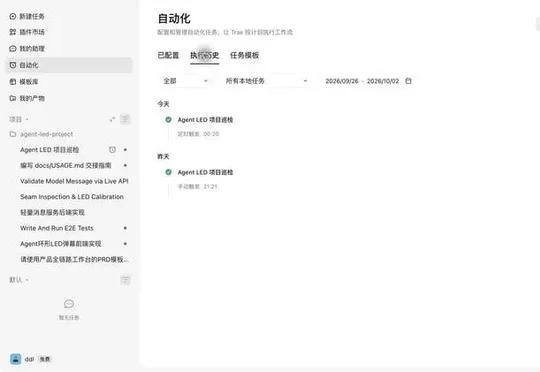This screenshot has width=540, height=372.
Task: Click the 定时触发 00:20 trigger text
Action: (198, 134)
